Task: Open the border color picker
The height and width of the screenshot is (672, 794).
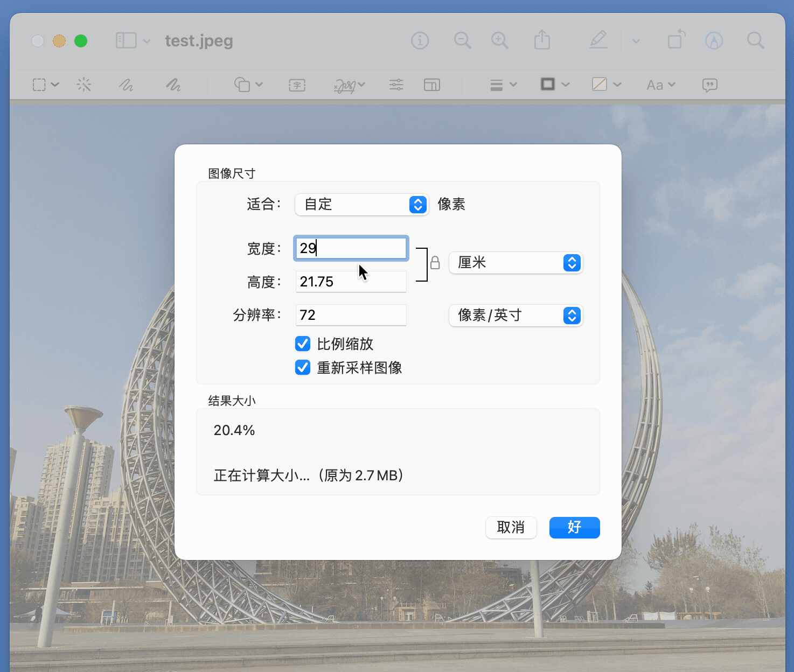Action: click(555, 85)
